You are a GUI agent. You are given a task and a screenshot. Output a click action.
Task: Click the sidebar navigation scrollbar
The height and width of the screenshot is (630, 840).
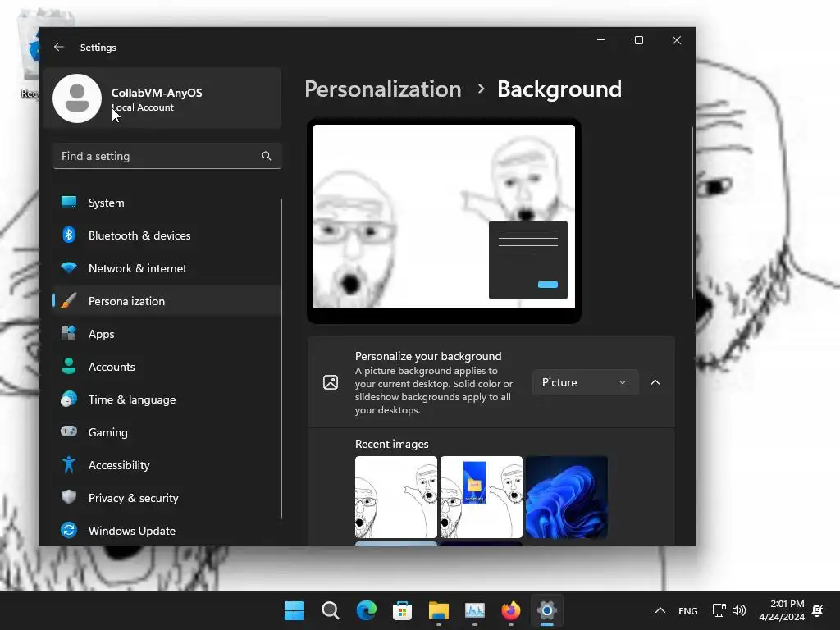(281, 359)
